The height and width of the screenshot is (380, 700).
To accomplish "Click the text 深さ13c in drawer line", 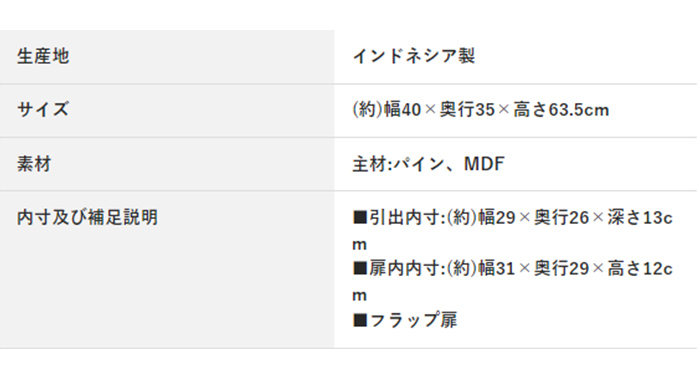I will pyautogui.click(x=640, y=217).
